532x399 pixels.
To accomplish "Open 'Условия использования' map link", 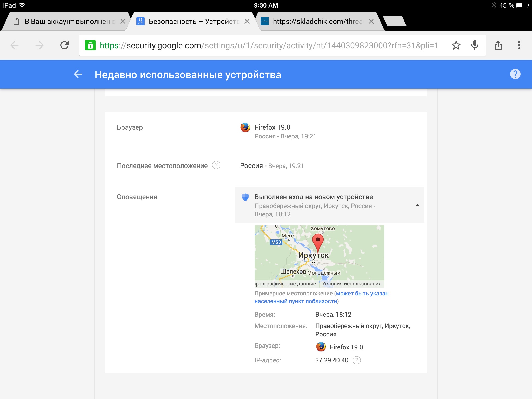I will click(351, 284).
